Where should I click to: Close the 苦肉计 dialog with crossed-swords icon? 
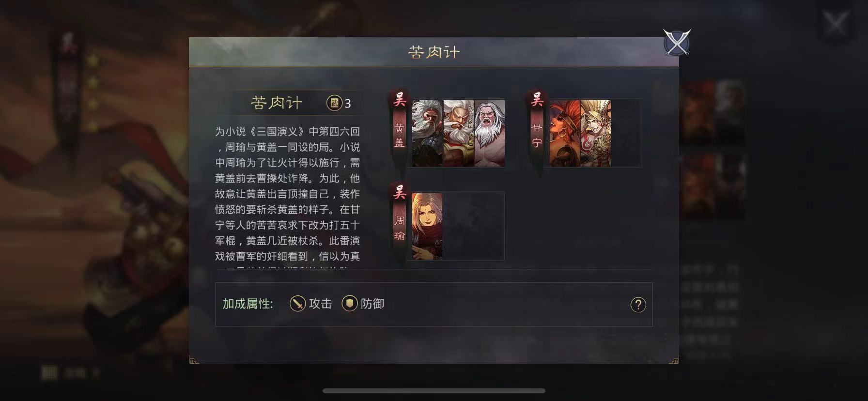[677, 43]
